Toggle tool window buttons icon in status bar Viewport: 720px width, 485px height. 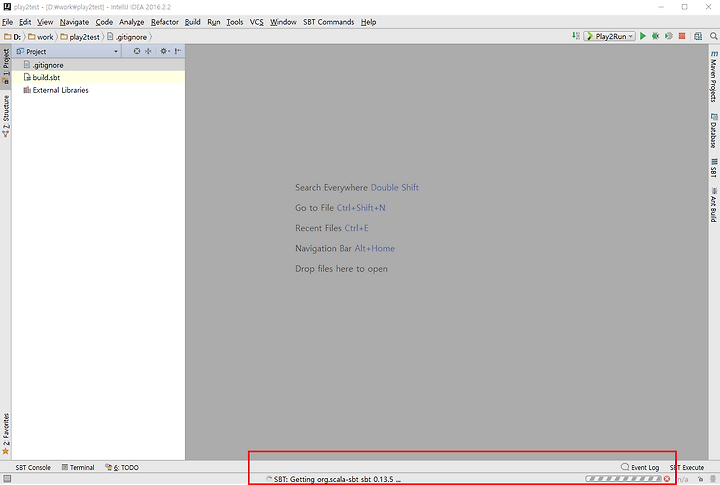[7, 479]
